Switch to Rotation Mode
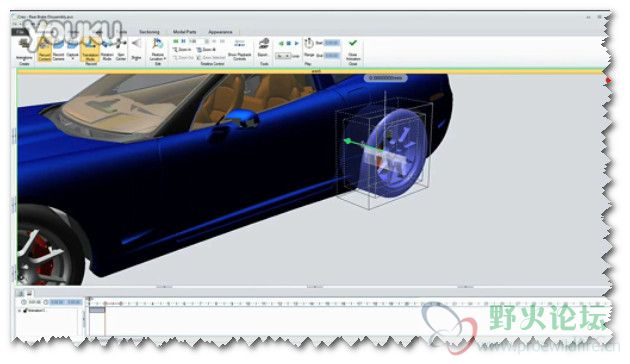Image resolution: width=630 pixels, height=364 pixels. pyautogui.click(x=107, y=50)
